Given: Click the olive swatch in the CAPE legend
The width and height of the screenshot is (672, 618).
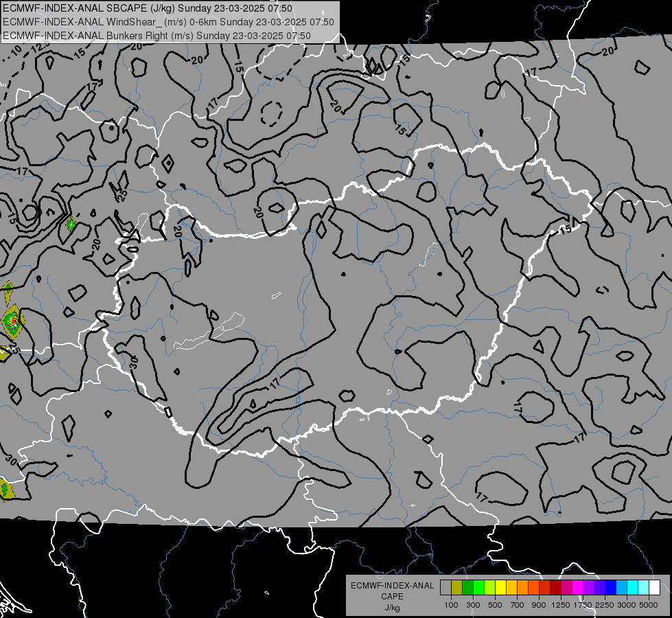Looking at the screenshot, I should pyautogui.click(x=456, y=587).
